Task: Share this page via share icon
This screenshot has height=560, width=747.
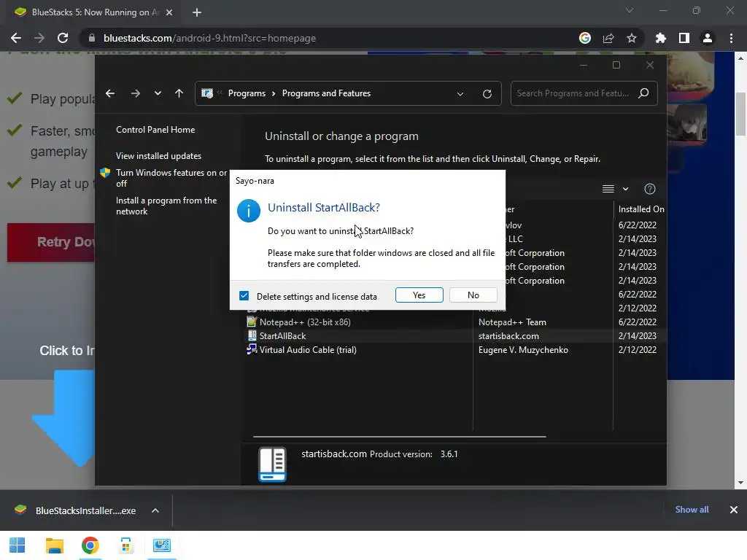Action: point(608,38)
